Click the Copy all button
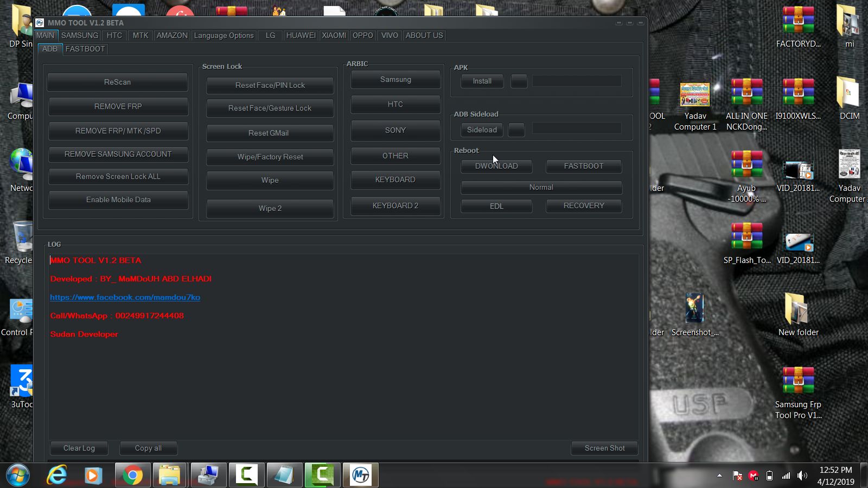This screenshot has height=488, width=868. tap(149, 448)
